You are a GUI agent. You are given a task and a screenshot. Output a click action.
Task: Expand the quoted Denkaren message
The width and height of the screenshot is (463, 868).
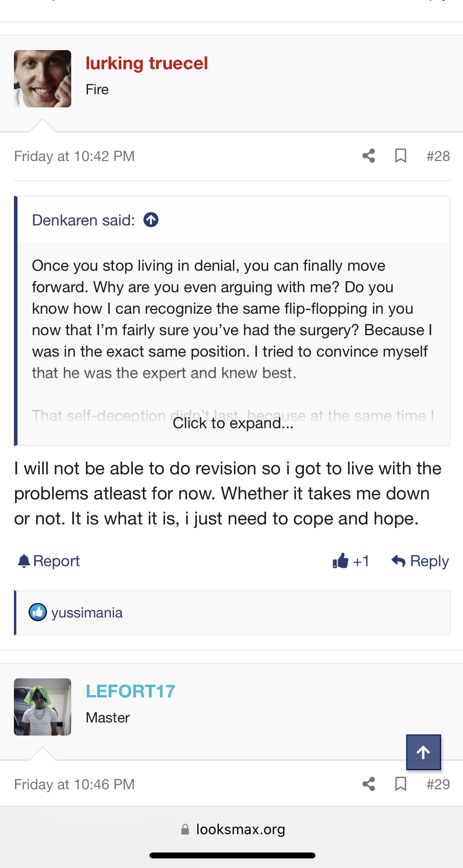(x=233, y=423)
